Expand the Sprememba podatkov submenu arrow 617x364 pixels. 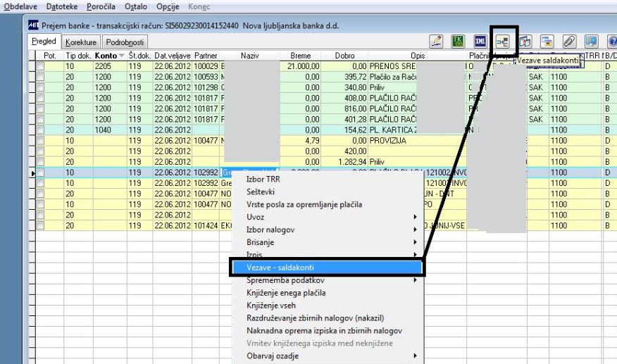[x=415, y=280]
